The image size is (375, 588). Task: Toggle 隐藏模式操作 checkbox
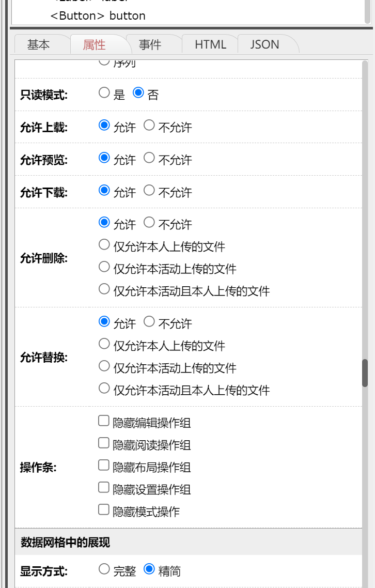tap(104, 510)
